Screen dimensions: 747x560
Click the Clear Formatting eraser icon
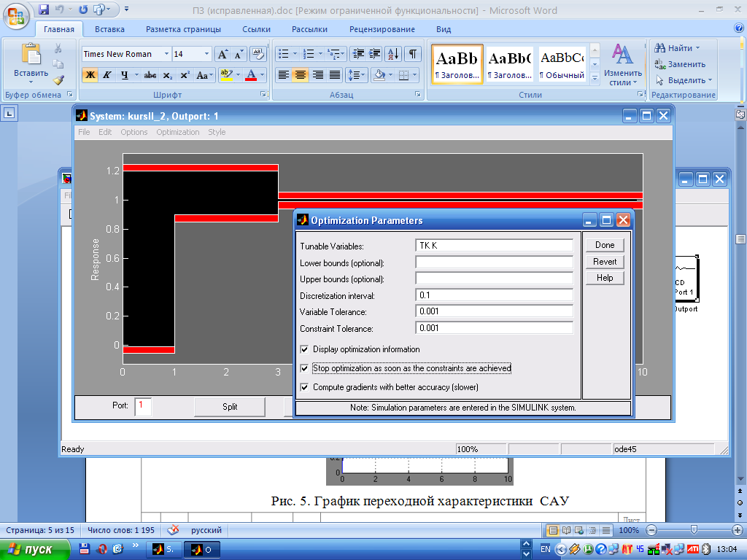(258, 54)
